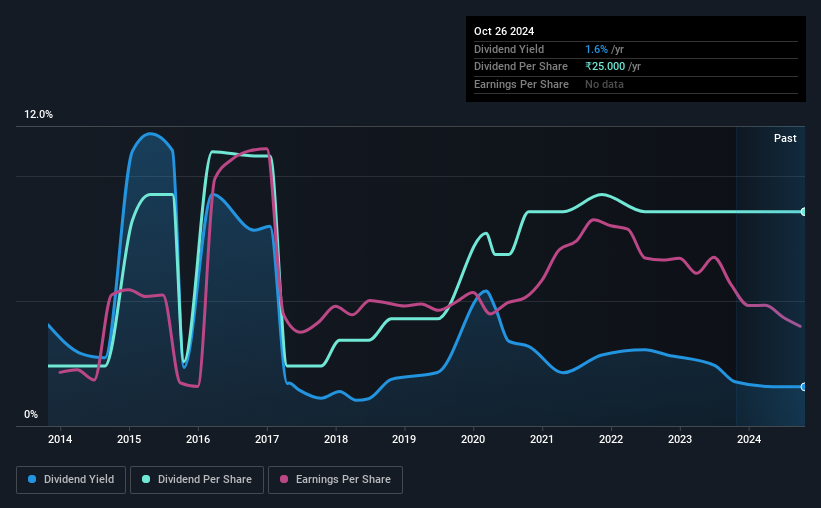Click the Past region label
This screenshot has height=508, width=821.
point(785,138)
